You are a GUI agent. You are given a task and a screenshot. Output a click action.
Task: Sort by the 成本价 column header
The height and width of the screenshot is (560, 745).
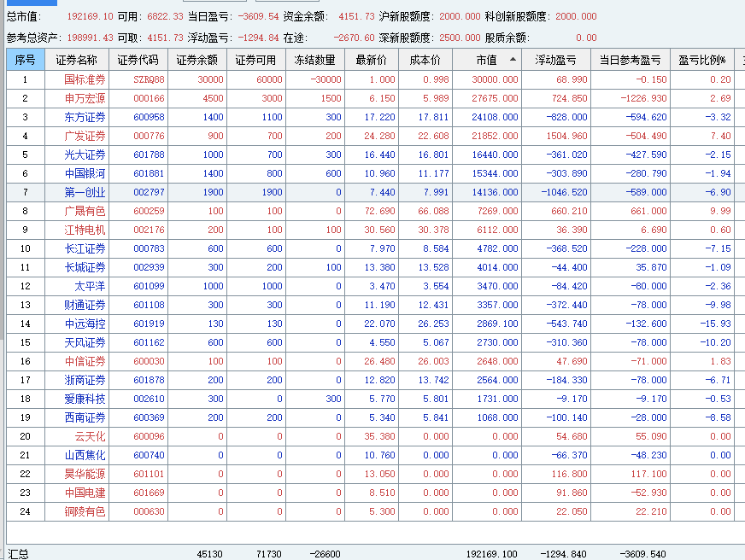425,60
